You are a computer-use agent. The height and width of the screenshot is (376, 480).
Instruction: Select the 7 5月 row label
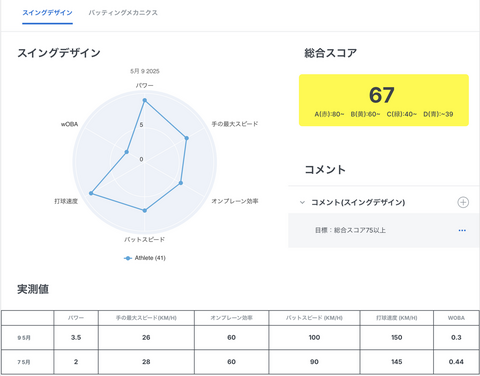point(24,362)
